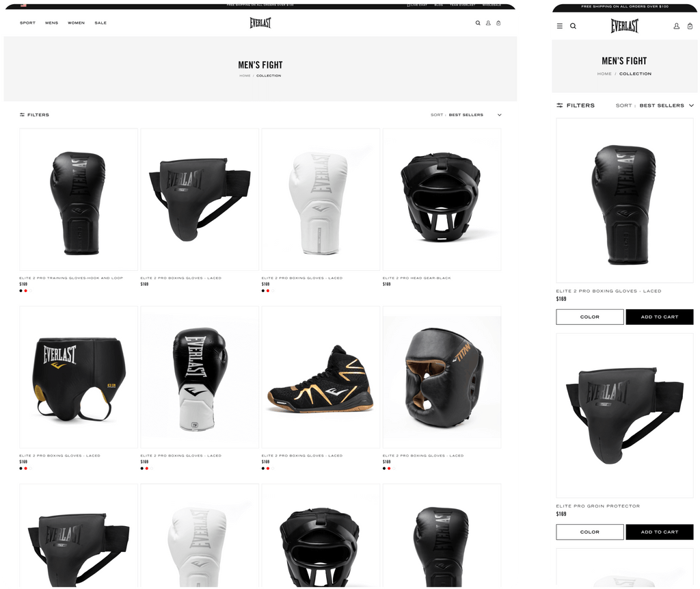Open the desktop shopping bag icon

coord(498,23)
